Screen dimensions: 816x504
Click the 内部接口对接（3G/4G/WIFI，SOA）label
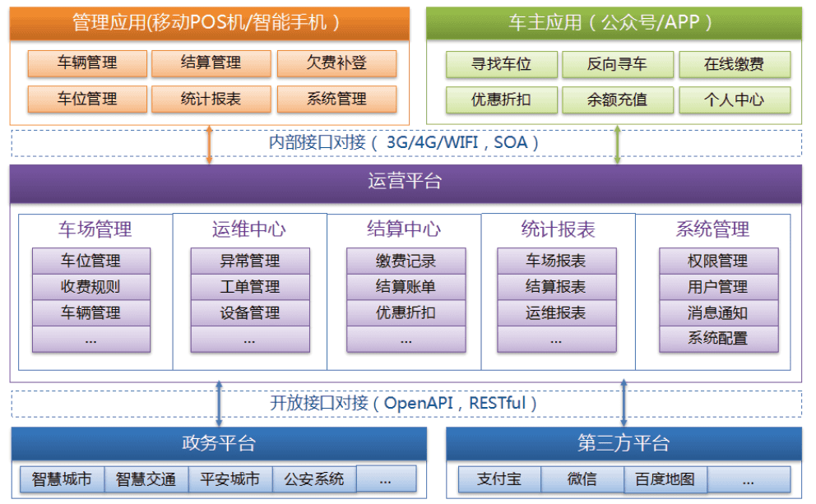pyautogui.click(x=404, y=142)
